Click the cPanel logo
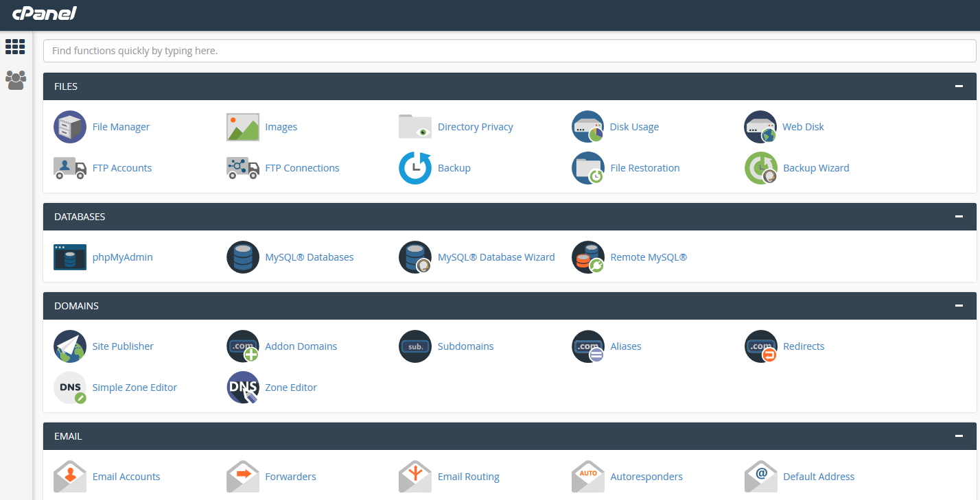This screenshot has height=500, width=980. click(x=44, y=13)
